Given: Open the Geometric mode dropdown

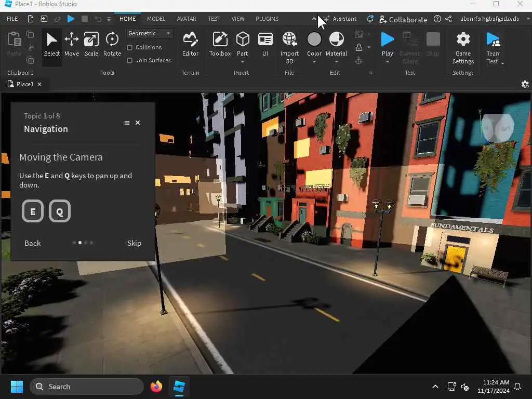Looking at the screenshot, I should (149, 33).
